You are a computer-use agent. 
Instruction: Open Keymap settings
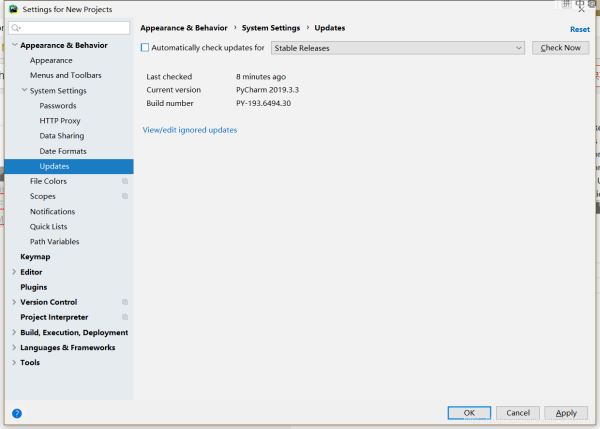click(x=35, y=257)
